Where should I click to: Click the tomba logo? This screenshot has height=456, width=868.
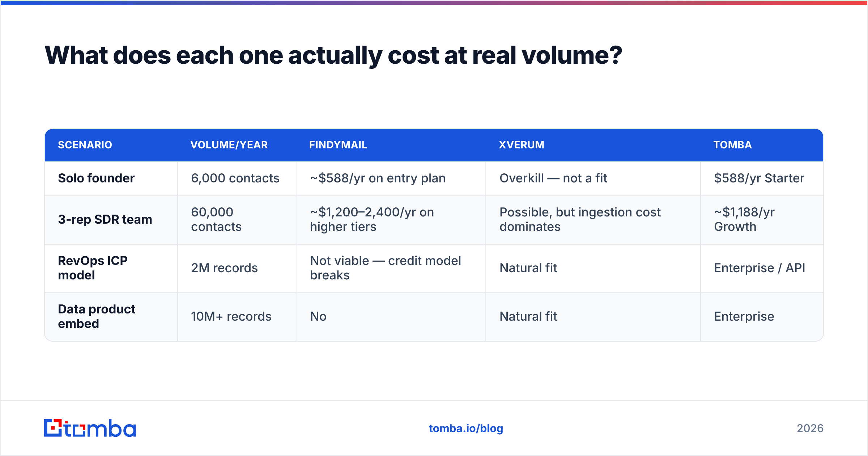click(90, 428)
